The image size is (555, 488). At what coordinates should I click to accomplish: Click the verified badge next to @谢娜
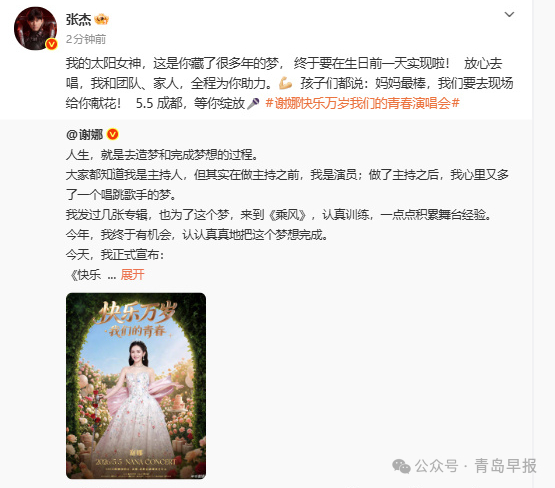click(113, 134)
